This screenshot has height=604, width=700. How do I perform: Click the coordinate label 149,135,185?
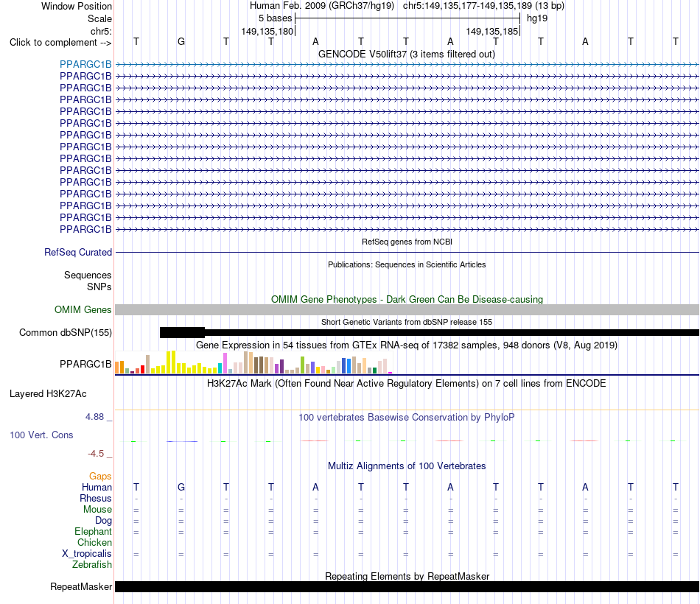[492, 31]
